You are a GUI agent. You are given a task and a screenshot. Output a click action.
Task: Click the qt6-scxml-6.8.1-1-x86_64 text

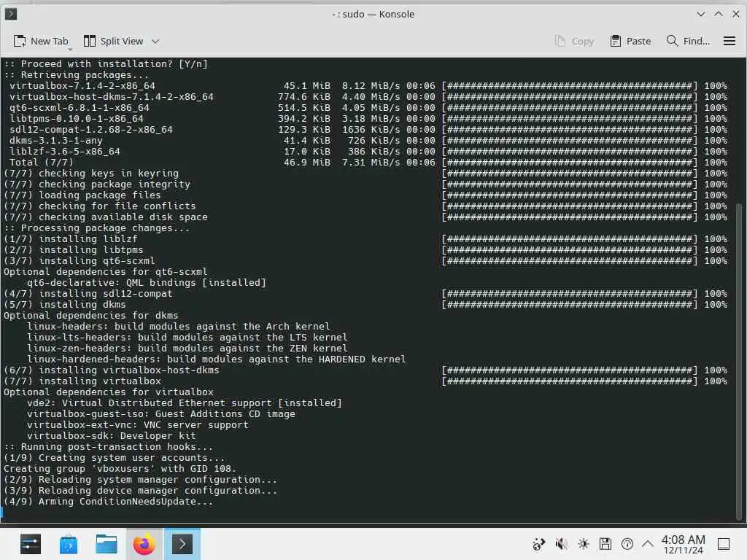[x=79, y=108]
